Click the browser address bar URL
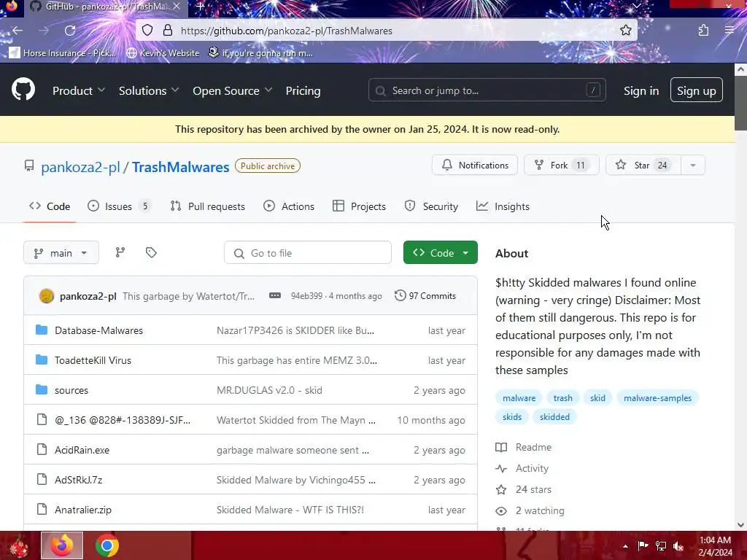 point(286,31)
